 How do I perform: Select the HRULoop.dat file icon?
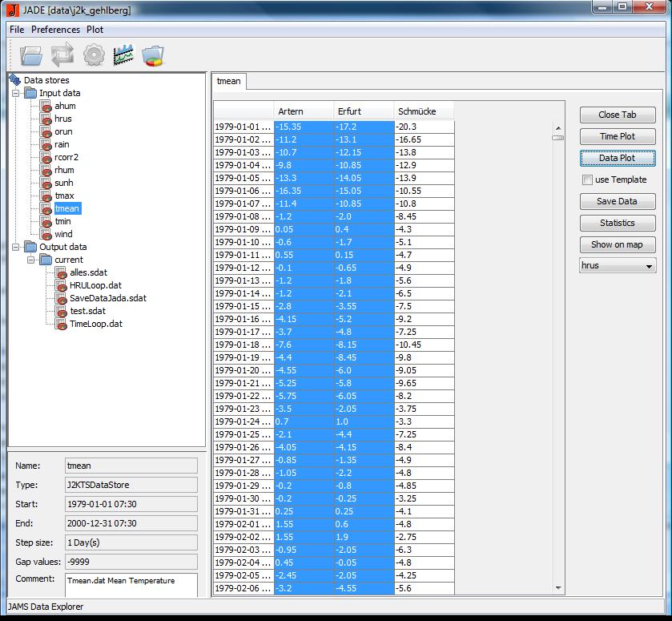tap(61, 285)
